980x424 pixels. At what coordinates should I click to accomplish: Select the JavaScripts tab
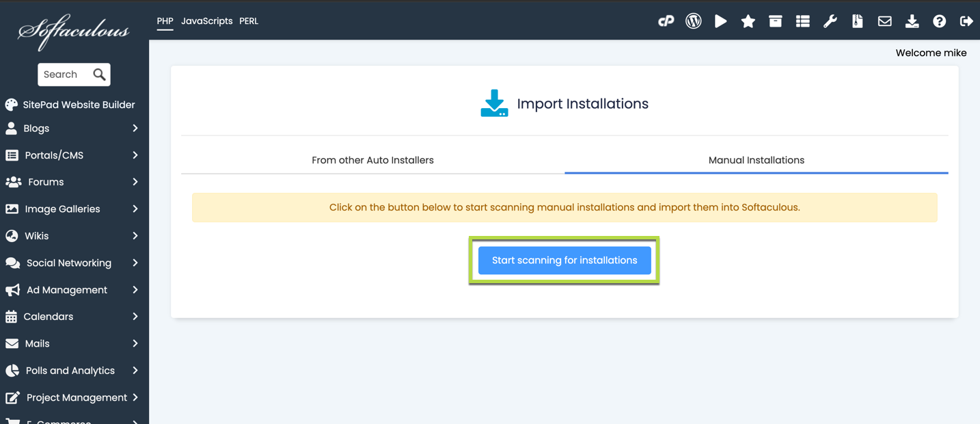click(207, 21)
